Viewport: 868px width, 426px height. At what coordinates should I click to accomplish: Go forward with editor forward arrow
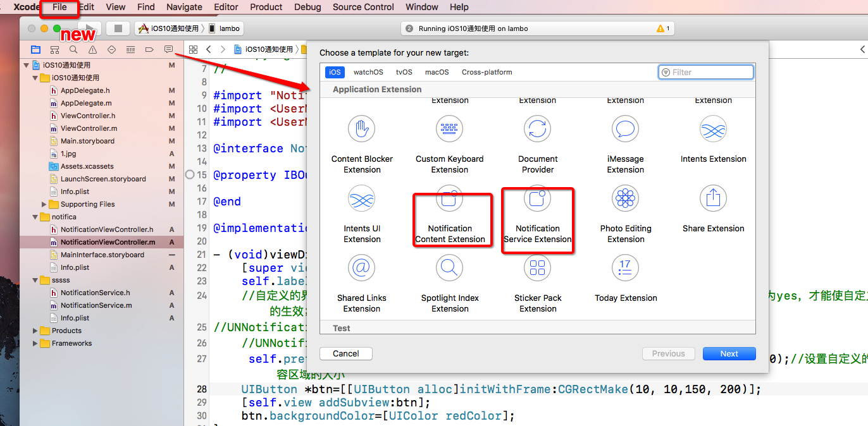pos(223,49)
